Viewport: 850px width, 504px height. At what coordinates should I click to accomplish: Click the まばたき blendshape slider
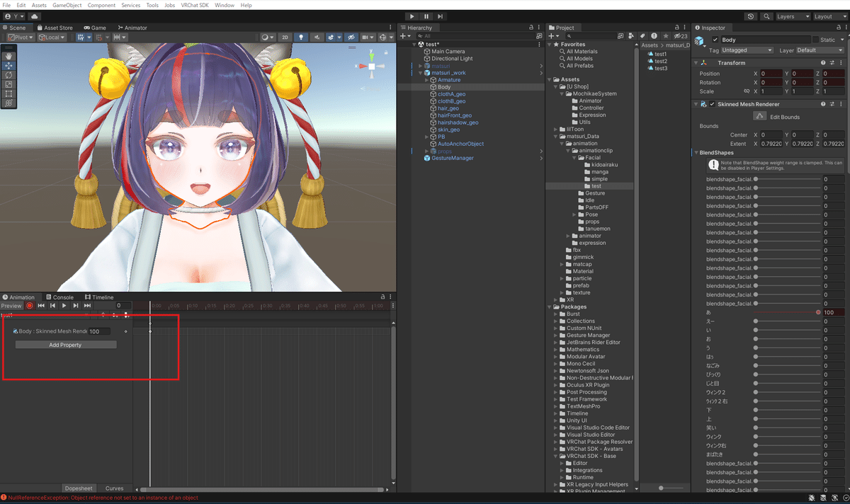pyautogui.click(x=786, y=454)
